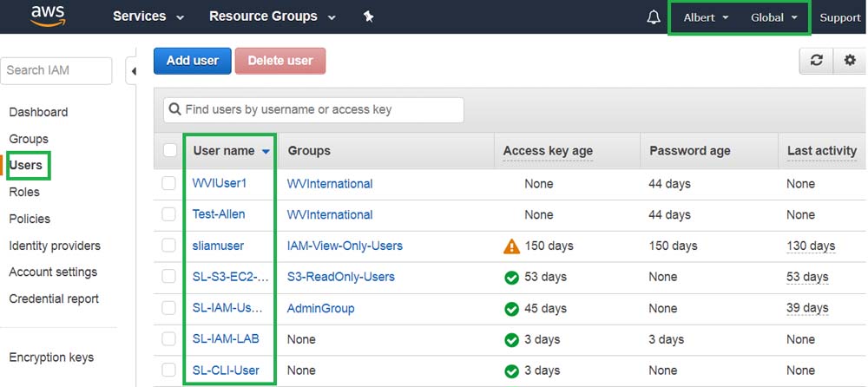This screenshot has width=868, height=387.
Task: Click the refresh users list icon
Action: point(816,62)
